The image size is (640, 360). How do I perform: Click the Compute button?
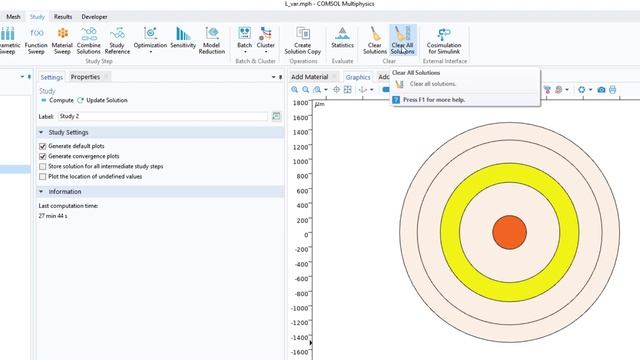(x=57, y=100)
